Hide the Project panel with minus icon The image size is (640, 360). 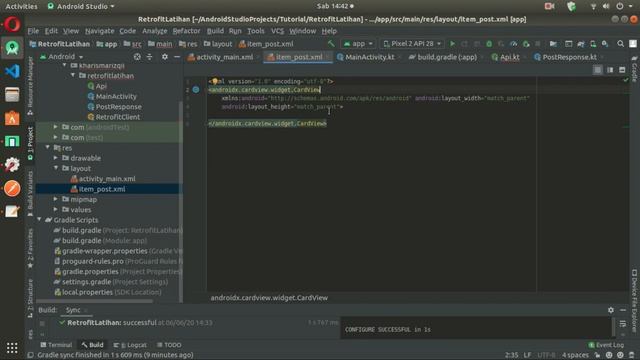pyautogui.click(x=177, y=57)
